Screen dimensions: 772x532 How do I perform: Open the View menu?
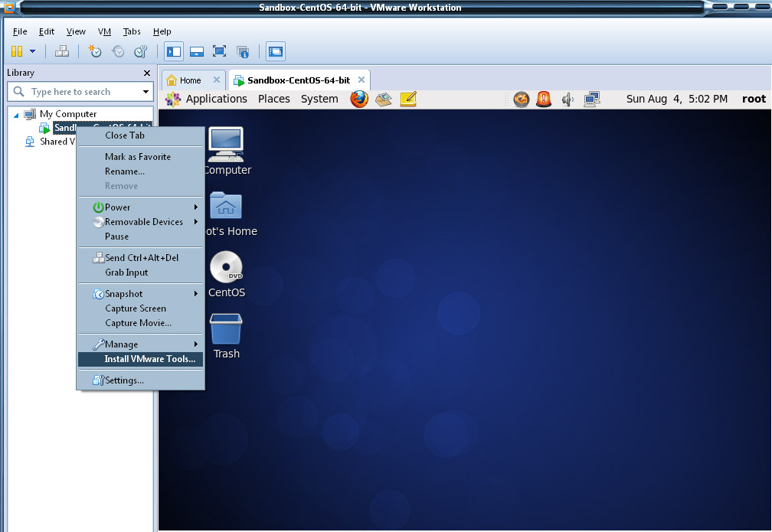(76, 31)
